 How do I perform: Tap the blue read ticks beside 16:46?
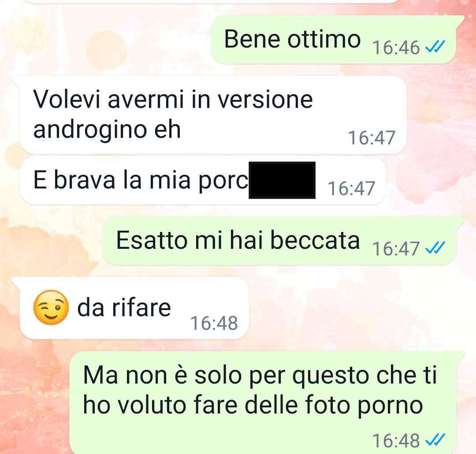435,47
